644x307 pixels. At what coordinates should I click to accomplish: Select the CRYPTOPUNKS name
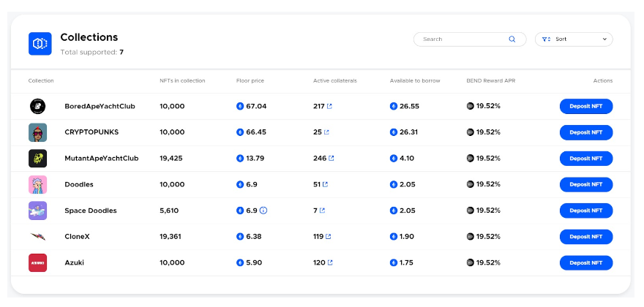point(91,132)
